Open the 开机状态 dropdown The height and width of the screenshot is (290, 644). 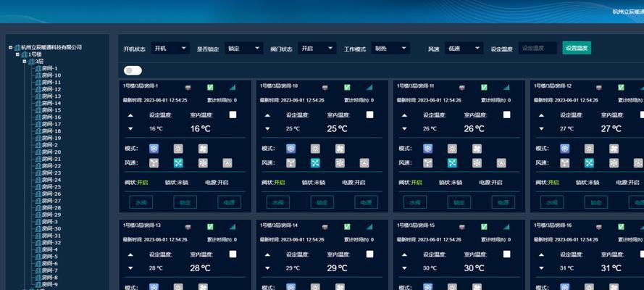pos(170,48)
